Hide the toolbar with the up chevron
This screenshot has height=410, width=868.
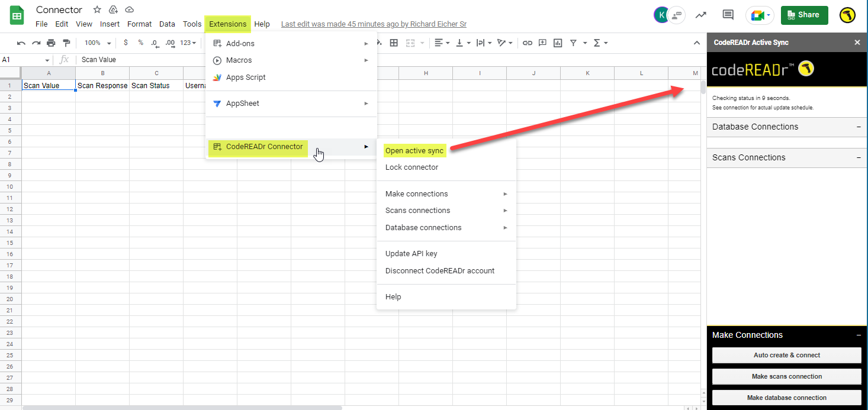pos(697,43)
